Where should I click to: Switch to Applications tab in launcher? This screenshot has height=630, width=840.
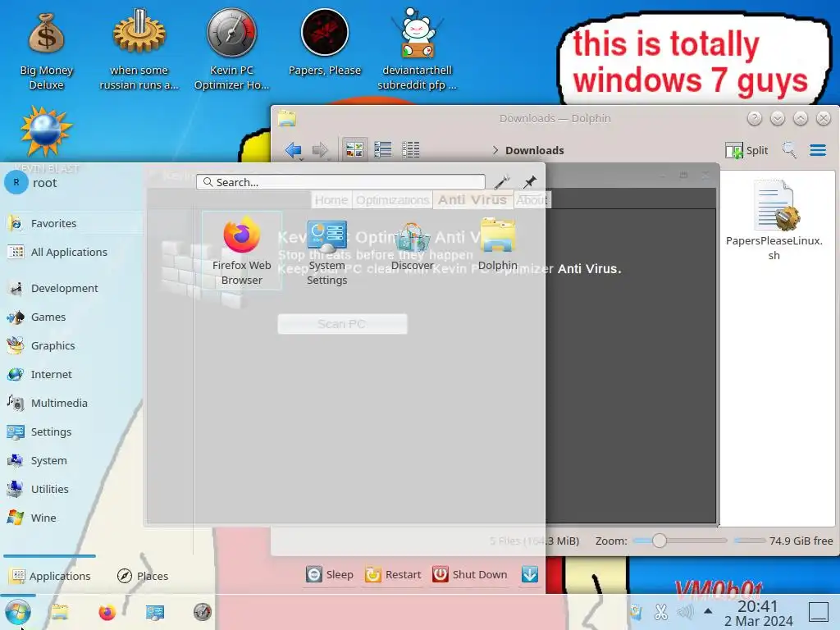[x=50, y=576]
